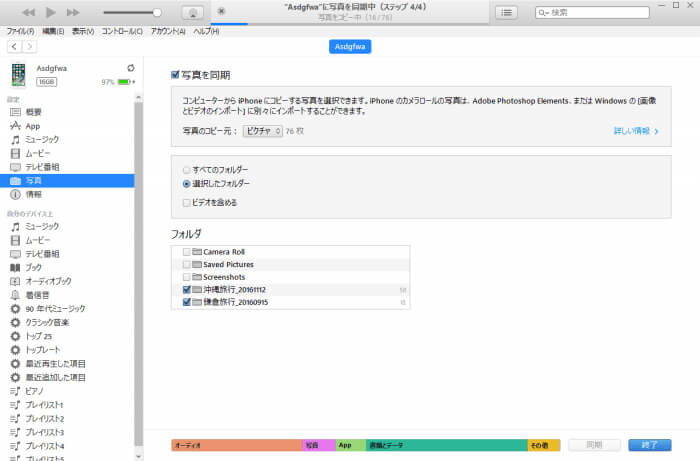This screenshot has height=461, width=700.
Task: Click the rewind playback button
Action: tap(28, 12)
